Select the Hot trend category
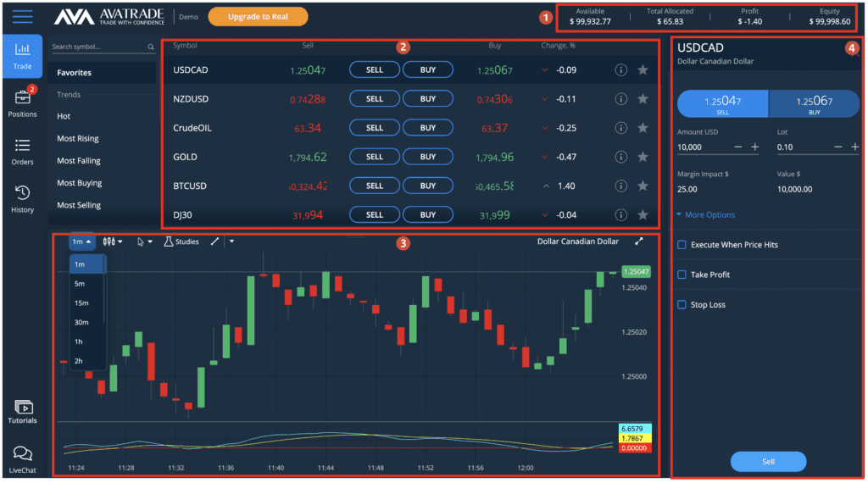 point(64,116)
